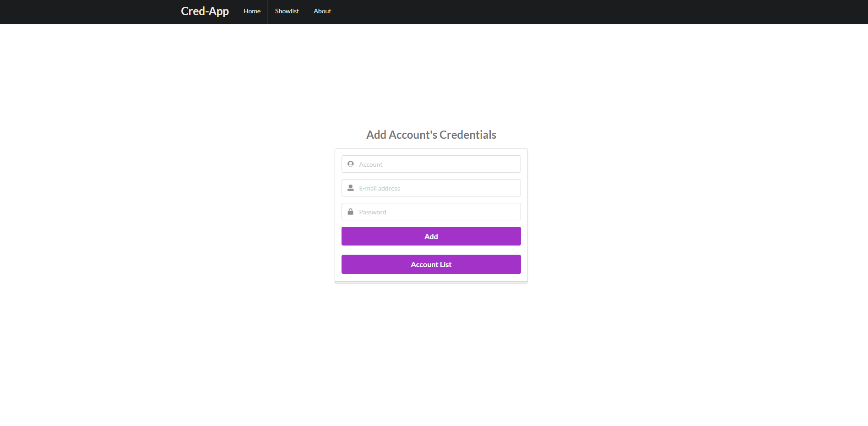
Task: Click the account person icon in Account field
Action: pyautogui.click(x=350, y=164)
